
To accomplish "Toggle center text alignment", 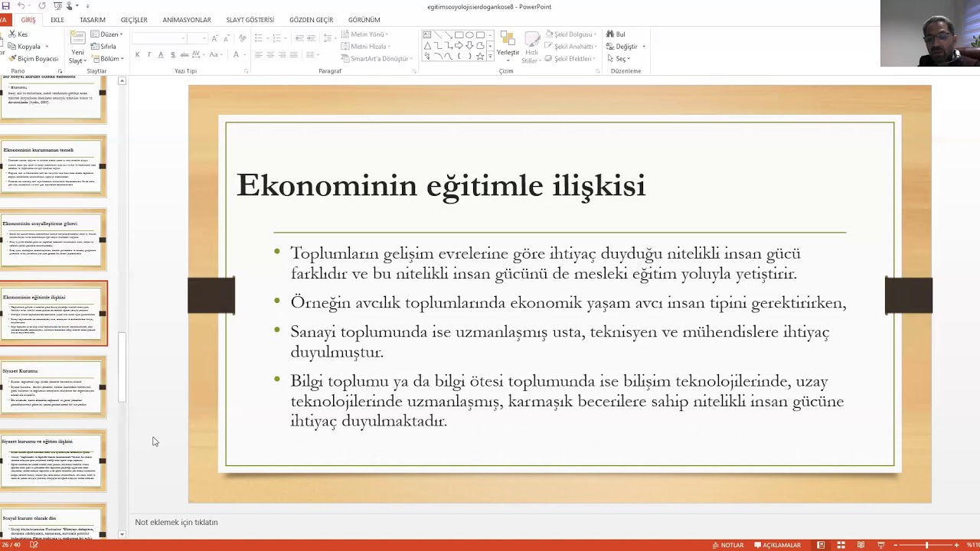I will pyautogui.click(x=270, y=54).
